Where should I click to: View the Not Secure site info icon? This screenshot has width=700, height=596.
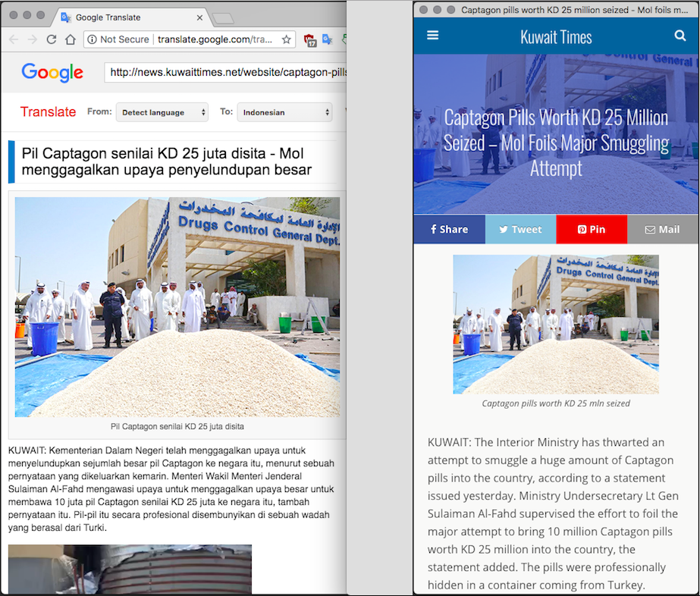tap(92, 39)
